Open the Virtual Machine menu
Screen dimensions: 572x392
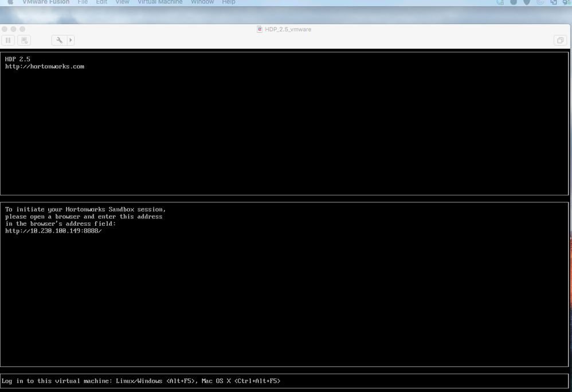160,2
